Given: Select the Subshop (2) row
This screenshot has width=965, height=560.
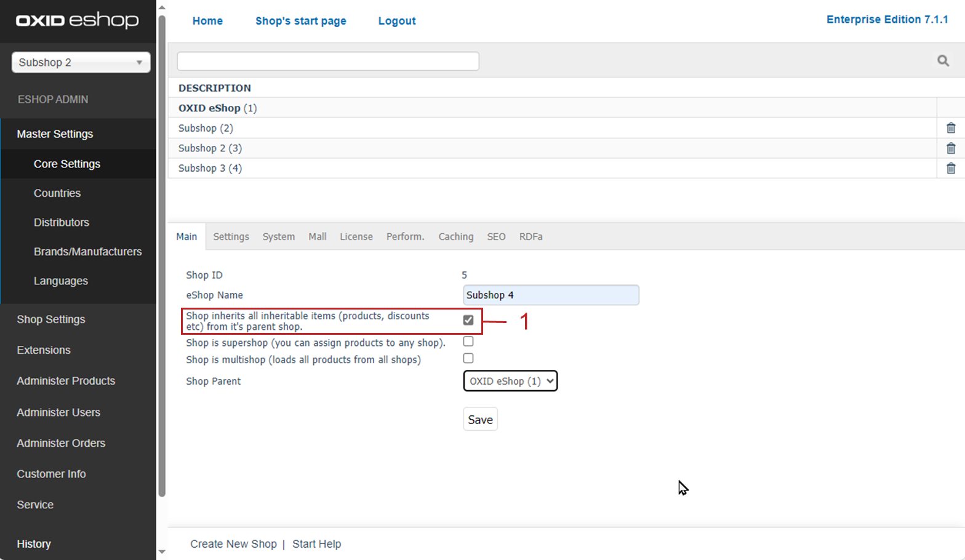Looking at the screenshot, I should pos(552,128).
